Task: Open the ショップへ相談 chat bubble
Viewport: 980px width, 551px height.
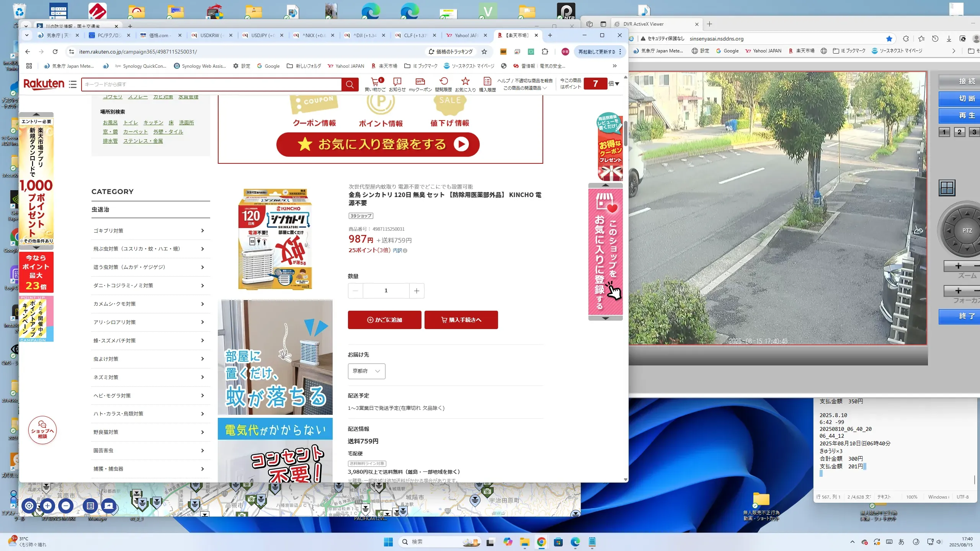Action: tap(42, 430)
